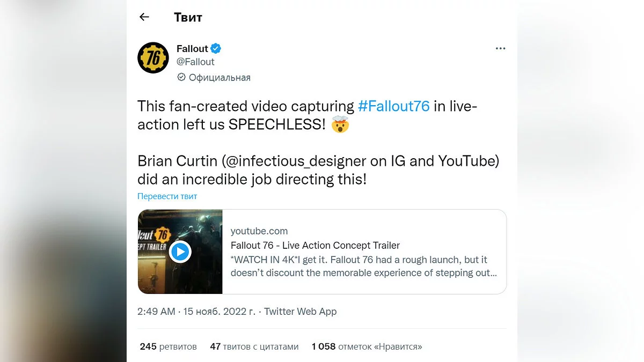Open the tweet timestamp 2:49 AM
Viewport: 644px width, 362px height.
(156, 312)
